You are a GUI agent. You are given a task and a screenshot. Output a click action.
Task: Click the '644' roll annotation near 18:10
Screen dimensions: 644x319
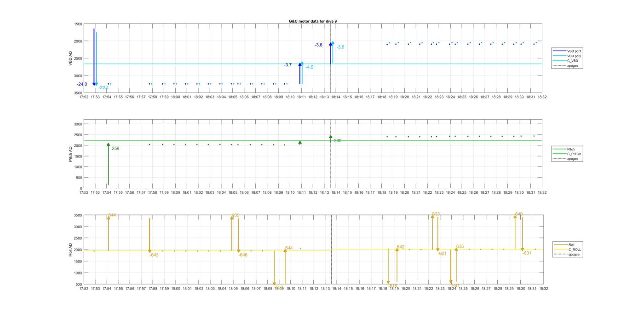pyautogui.click(x=288, y=248)
